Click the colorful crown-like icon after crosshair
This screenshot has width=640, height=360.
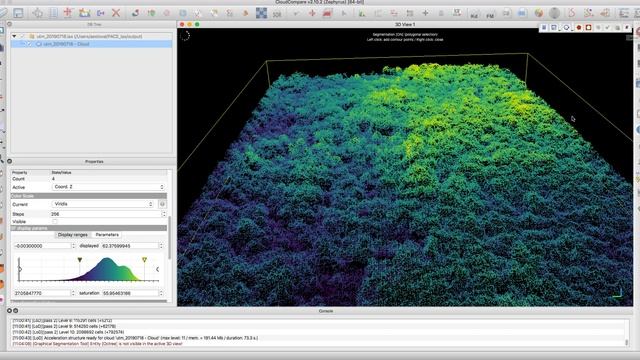(x=84, y=13)
